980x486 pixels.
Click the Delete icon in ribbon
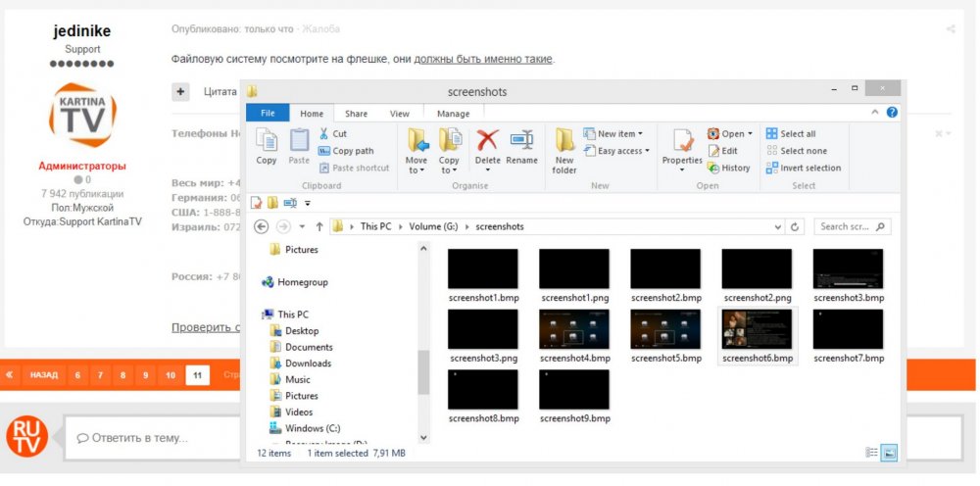pyautogui.click(x=487, y=145)
